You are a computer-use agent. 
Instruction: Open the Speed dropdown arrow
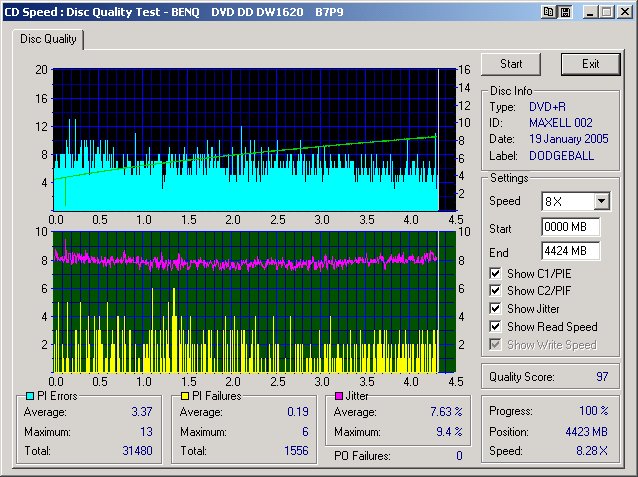pyautogui.click(x=601, y=201)
